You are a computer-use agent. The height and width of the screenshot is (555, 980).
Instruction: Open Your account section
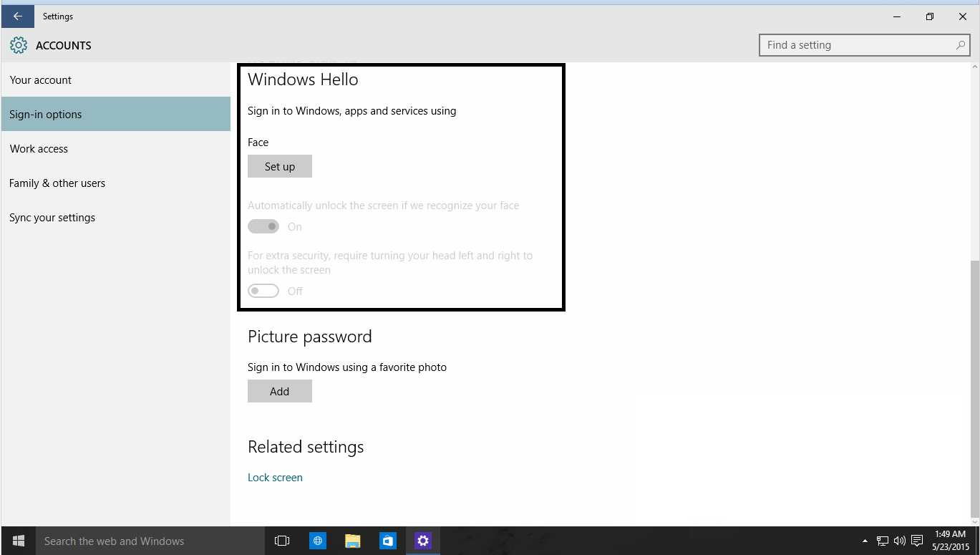tap(116, 80)
